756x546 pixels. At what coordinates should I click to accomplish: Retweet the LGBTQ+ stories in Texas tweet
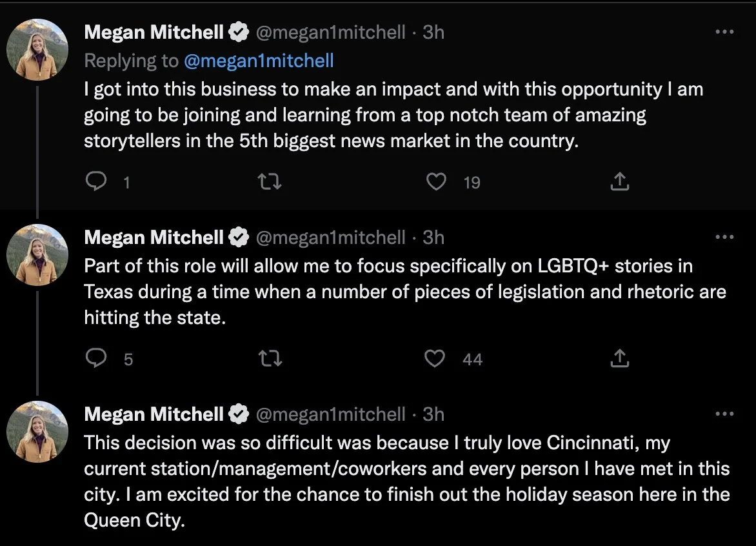coord(270,358)
